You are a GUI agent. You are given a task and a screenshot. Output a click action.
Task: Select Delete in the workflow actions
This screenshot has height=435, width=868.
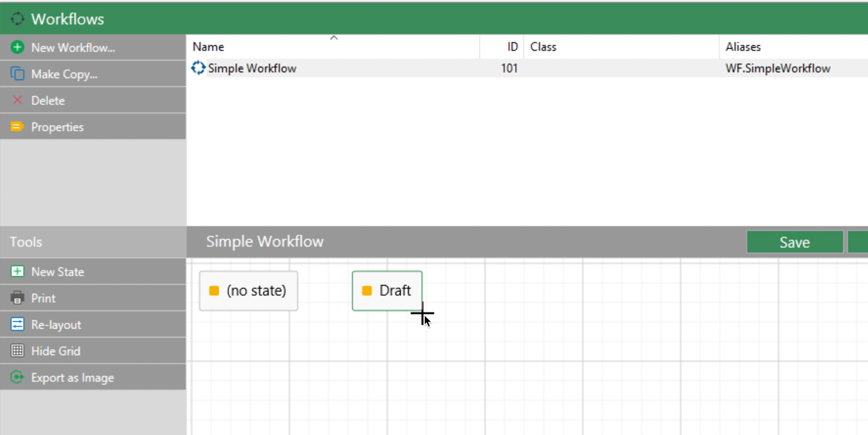point(93,100)
